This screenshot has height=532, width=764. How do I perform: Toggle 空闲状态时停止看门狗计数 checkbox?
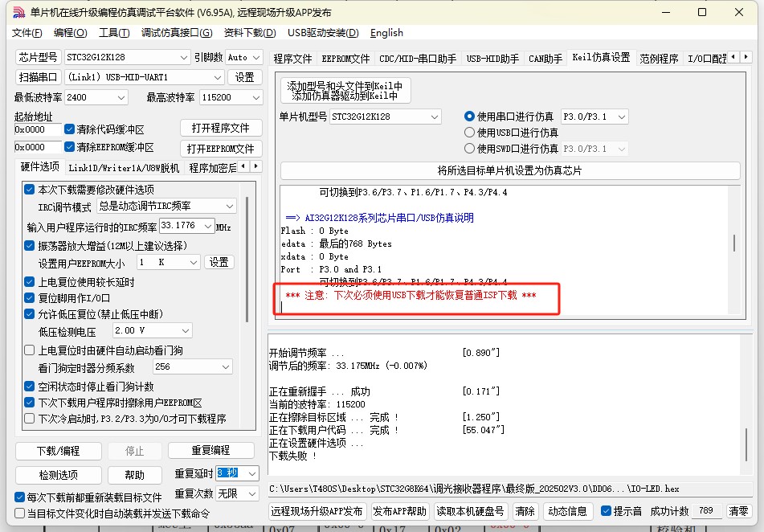tap(29, 387)
